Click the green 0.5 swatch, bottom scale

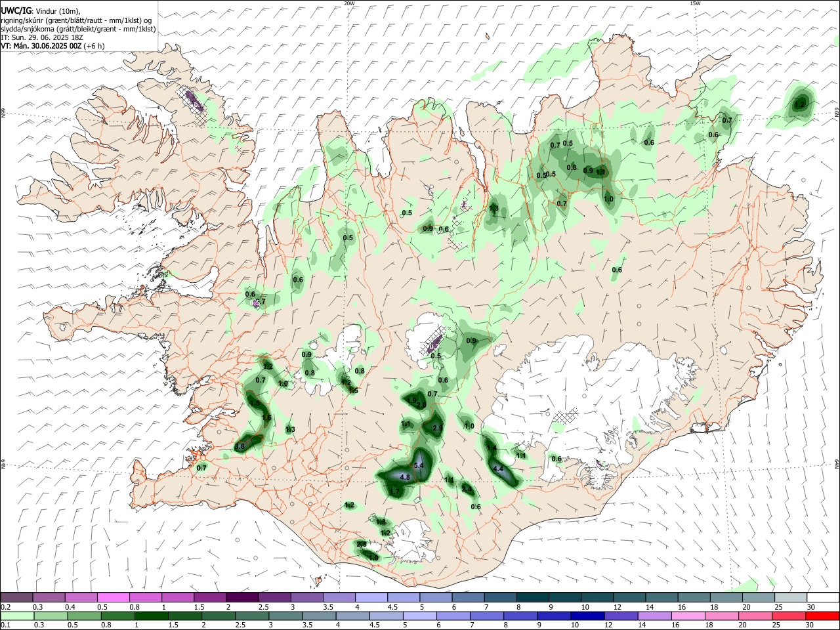tap(84, 616)
